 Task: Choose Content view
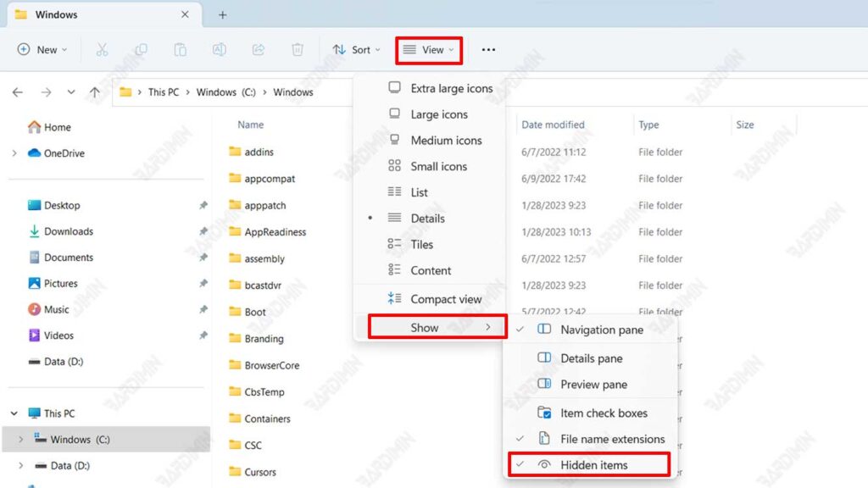[430, 270]
